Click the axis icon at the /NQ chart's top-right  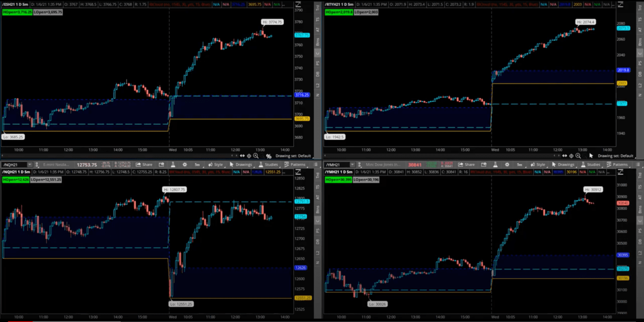pos(298,172)
